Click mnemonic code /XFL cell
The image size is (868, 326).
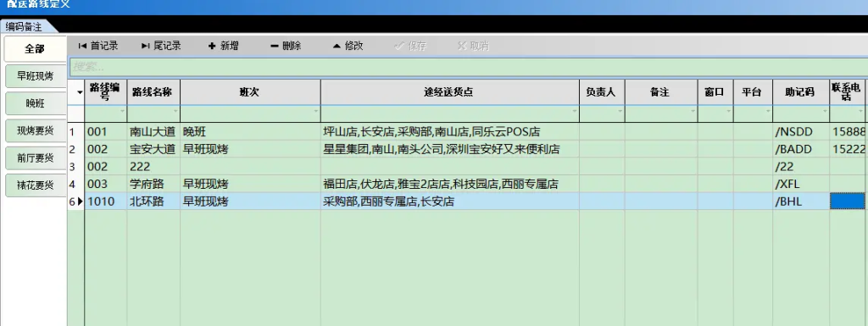[x=801, y=184]
